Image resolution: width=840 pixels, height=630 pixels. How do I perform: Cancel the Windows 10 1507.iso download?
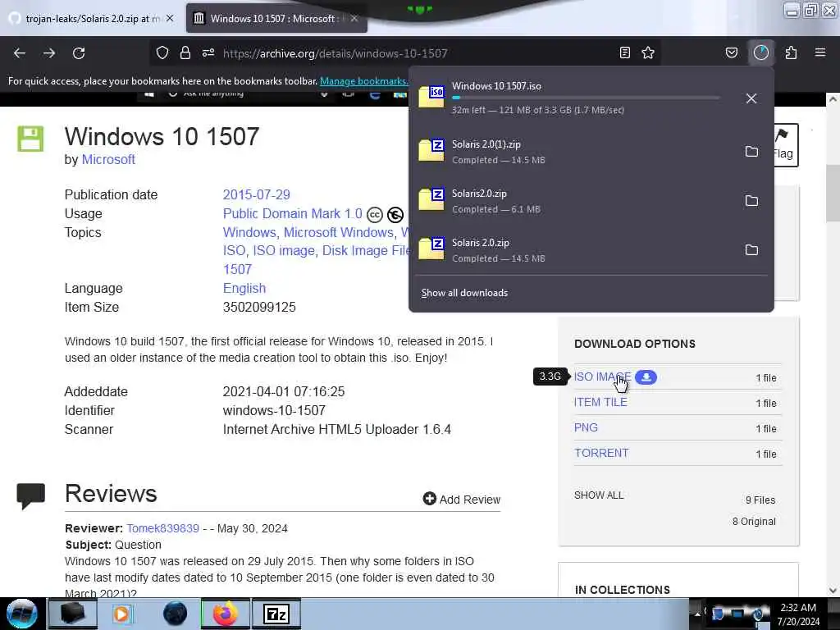751,98
